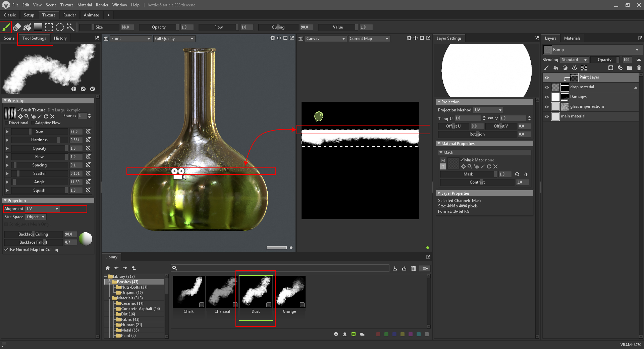Viewport: 644px width, 349px height.
Task: Go to library home folder
Action: [108, 268]
